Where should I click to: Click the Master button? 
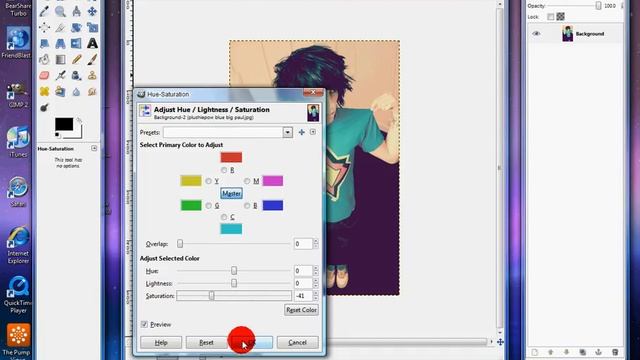(231, 193)
